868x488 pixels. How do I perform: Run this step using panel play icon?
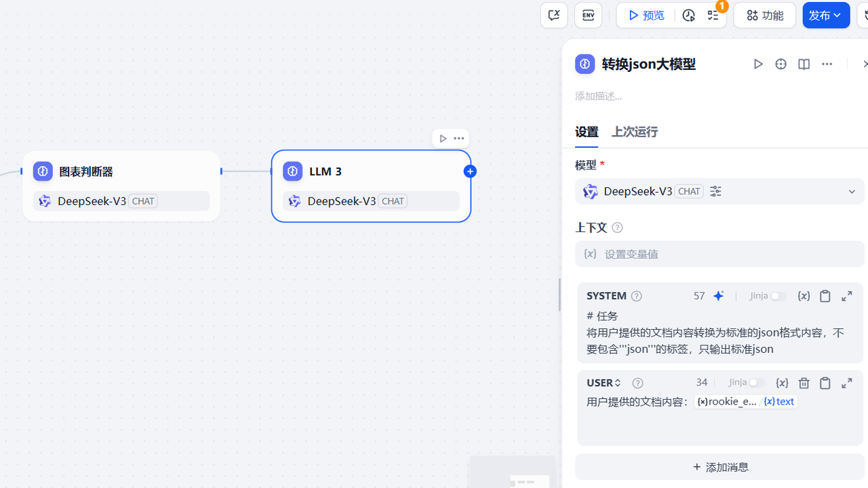[758, 64]
